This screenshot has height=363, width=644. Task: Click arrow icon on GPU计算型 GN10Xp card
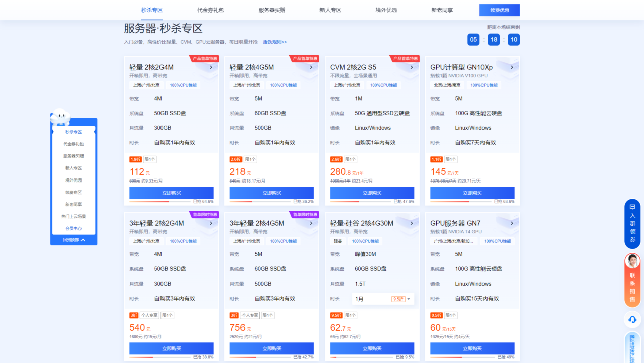(512, 67)
